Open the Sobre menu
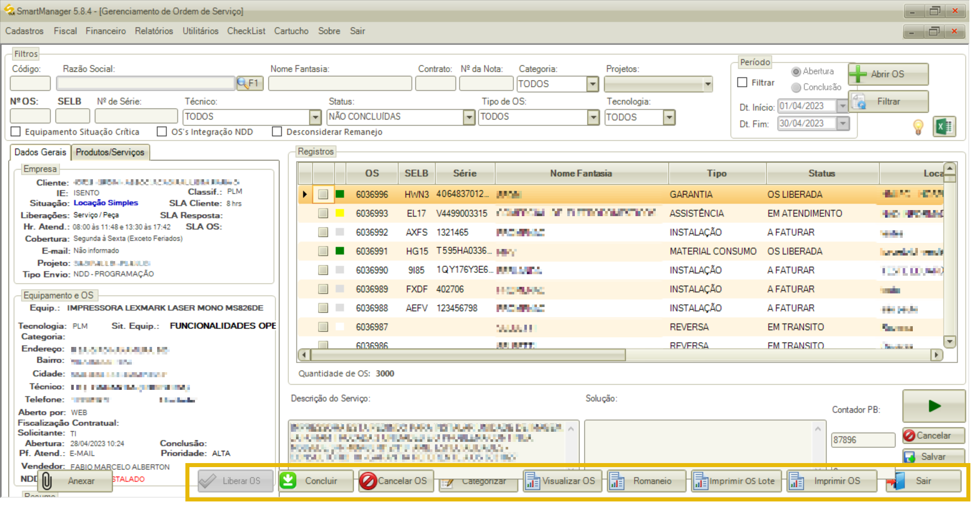Viewport: 980px width, 507px height. click(x=329, y=31)
